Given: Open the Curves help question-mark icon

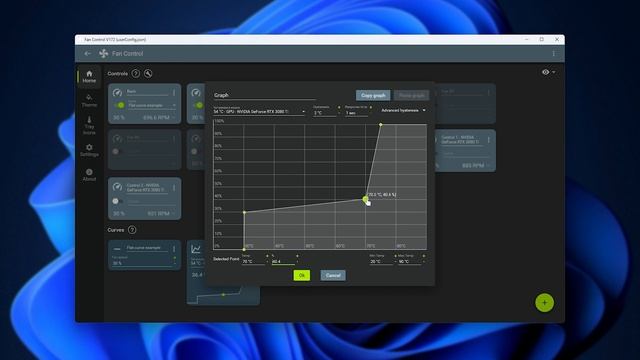Looking at the screenshot, I should [132, 230].
